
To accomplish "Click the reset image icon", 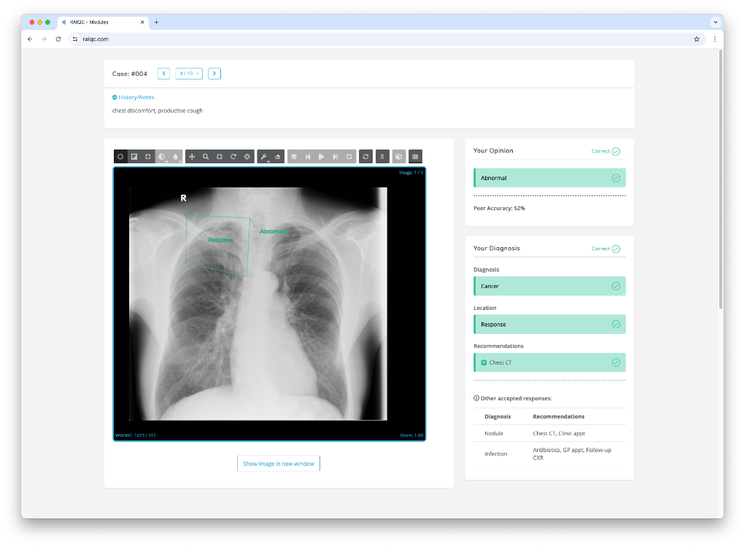I will [365, 156].
